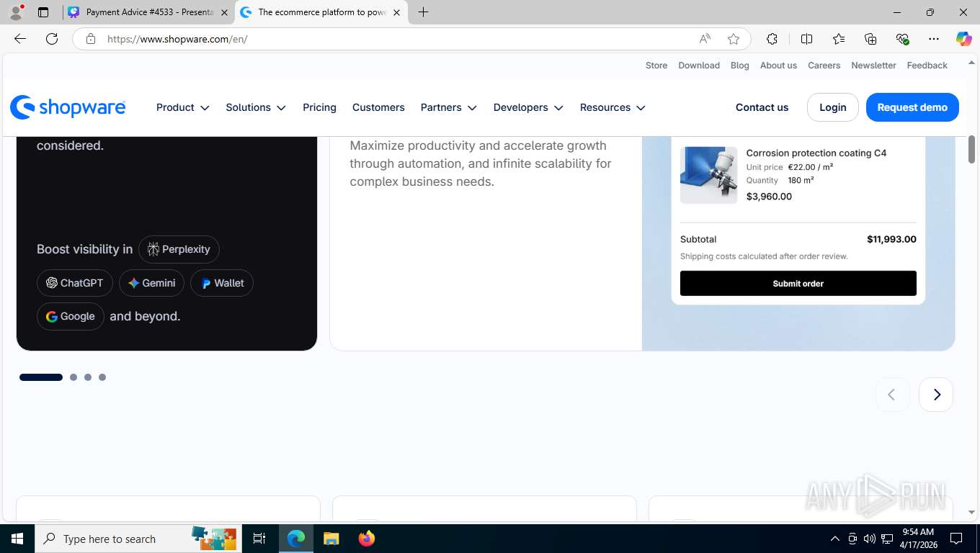This screenshot has height=553, width=980.
Task: Open the browser profile avatar
Action: (x=16, y=12)
